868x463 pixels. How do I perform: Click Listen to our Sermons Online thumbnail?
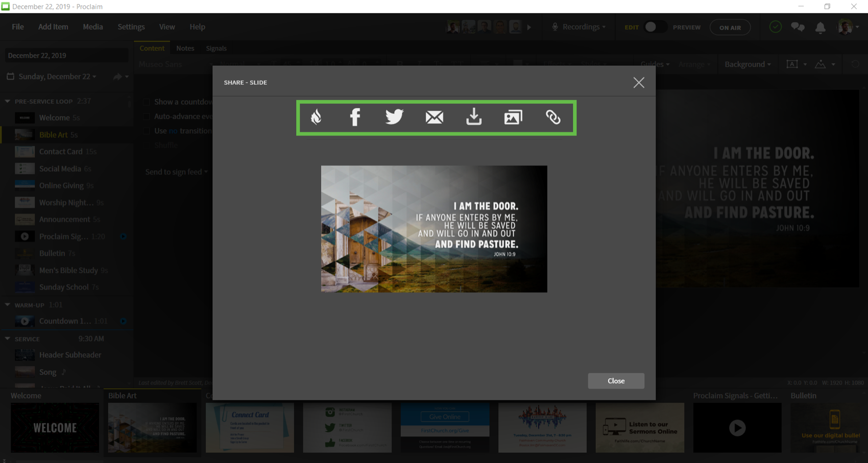(640, 427)
